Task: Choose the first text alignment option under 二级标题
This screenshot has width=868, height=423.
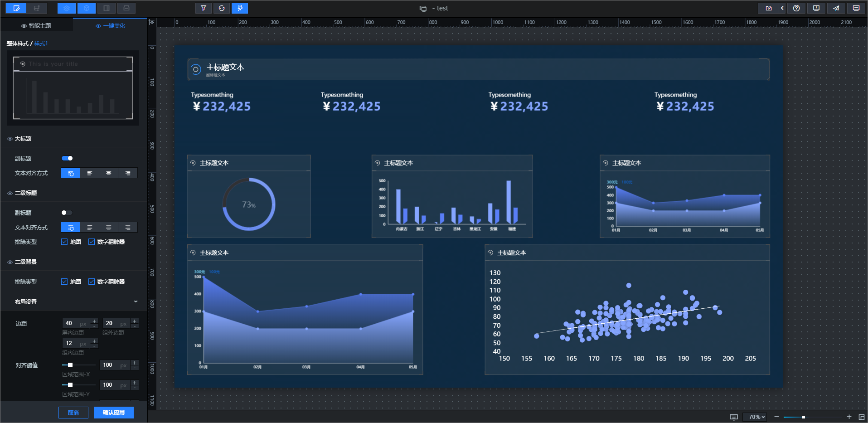Action: point(71,228)
